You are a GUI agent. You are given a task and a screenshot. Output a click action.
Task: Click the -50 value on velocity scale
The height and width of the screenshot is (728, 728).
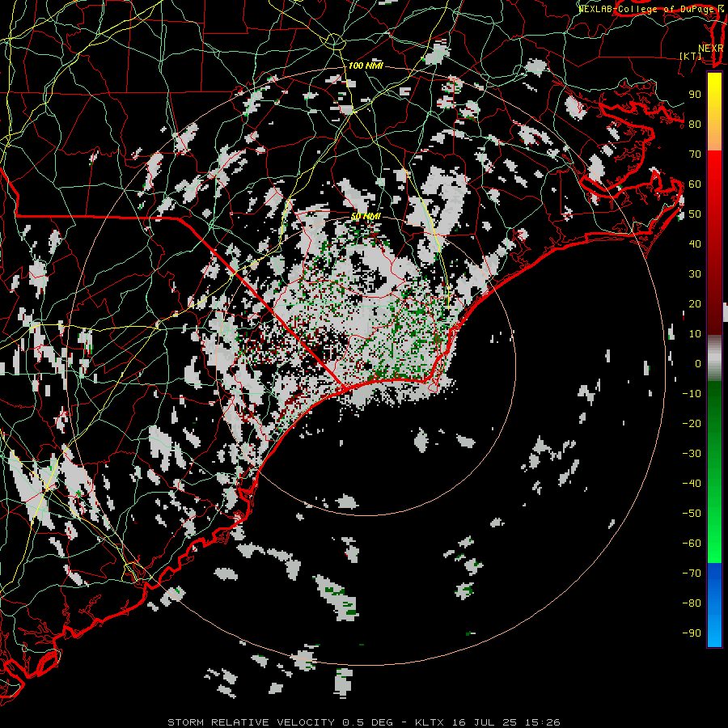[x=692, y=514]
